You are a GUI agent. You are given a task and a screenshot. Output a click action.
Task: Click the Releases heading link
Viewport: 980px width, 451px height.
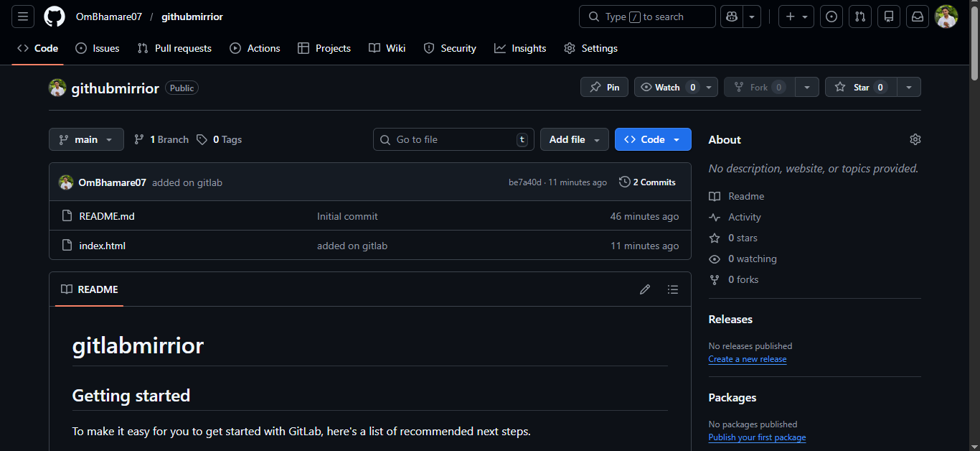[x=730, y=320]
